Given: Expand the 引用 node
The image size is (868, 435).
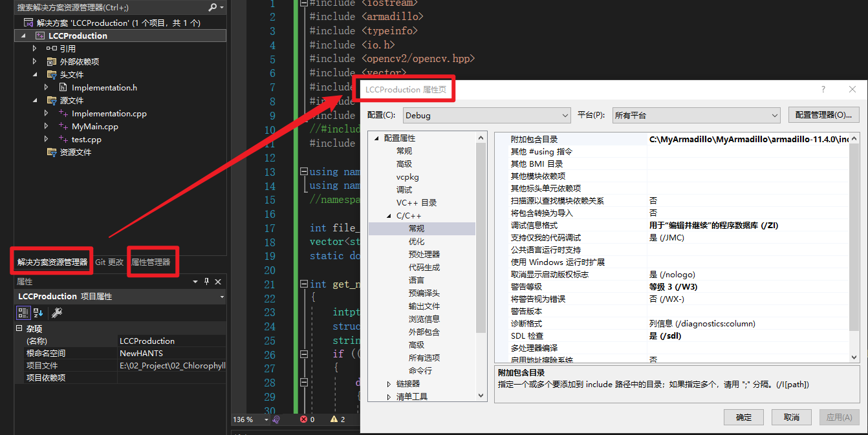Looking at the screenshot, I should (35, 48).
